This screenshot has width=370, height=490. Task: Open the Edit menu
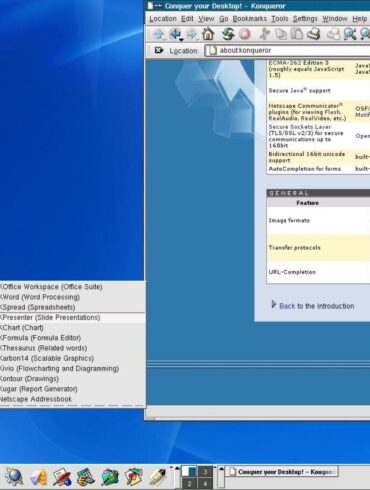187,19
